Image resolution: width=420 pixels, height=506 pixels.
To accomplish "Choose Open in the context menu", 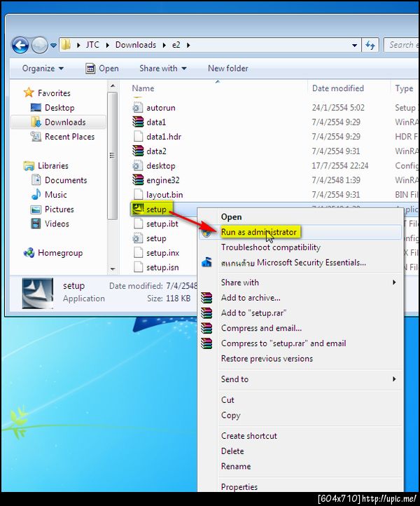I will 231,217.
